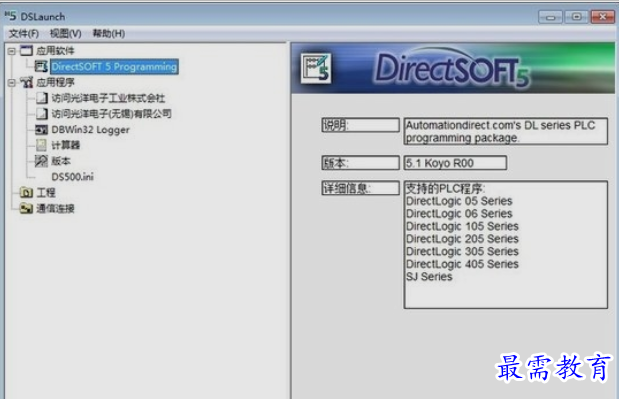
Task: Click the 版本 field showing 5.1 Koyo R00
Action: click(455, 163)
